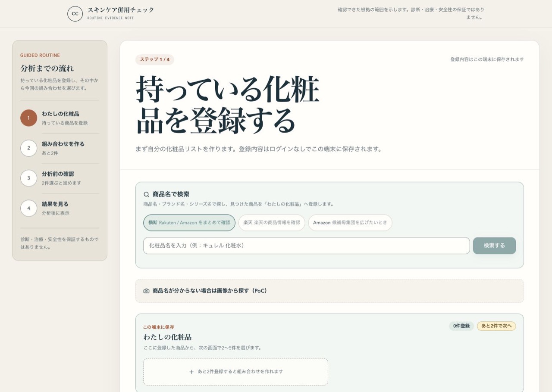Expand 商品名が分からない場合は画像から探す section

[329, 291]
